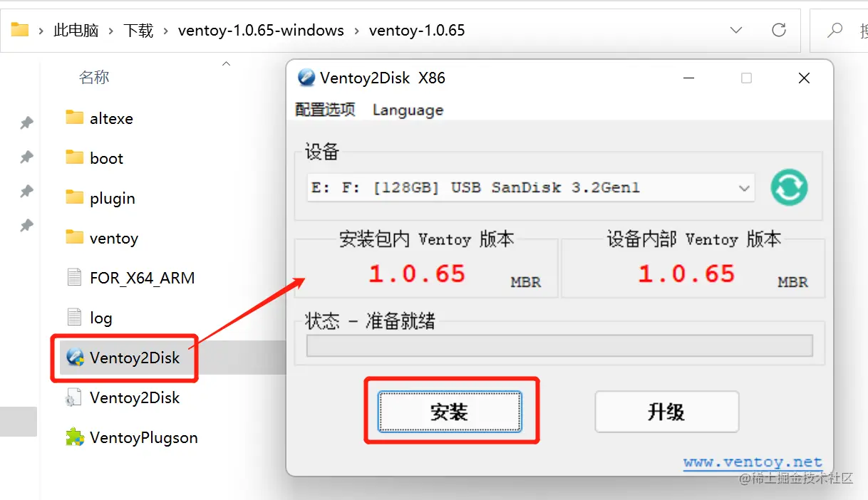Viewport: 868px width, 500px height.
Task: Select the log file icon
Action: tap(74, 317)
